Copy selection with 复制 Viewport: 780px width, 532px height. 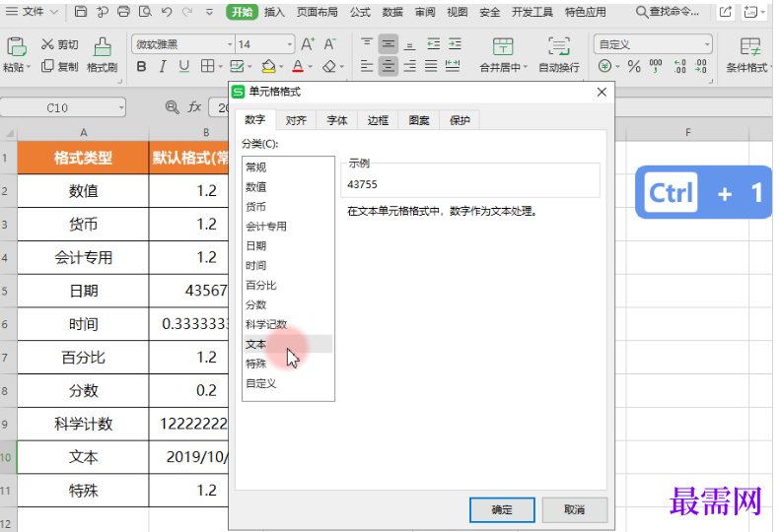pos(60,66)
